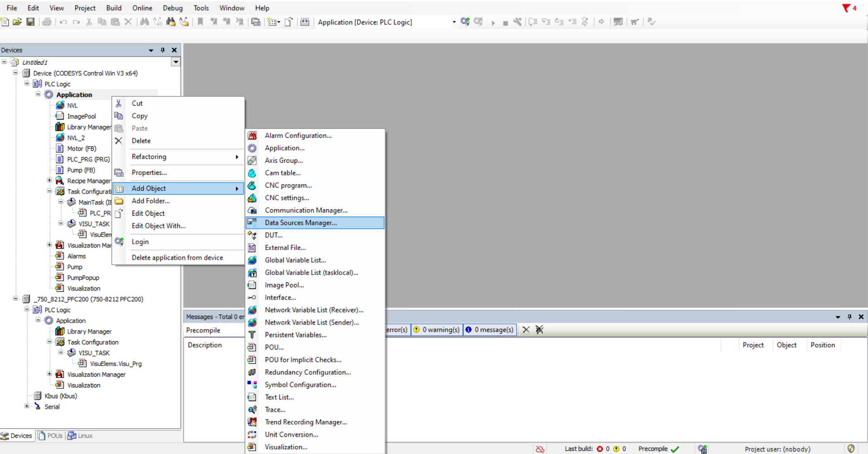This screenshot has width=868, height=454.
Task: Select the Login toolbar icon
Action: [x=465, y=22]
